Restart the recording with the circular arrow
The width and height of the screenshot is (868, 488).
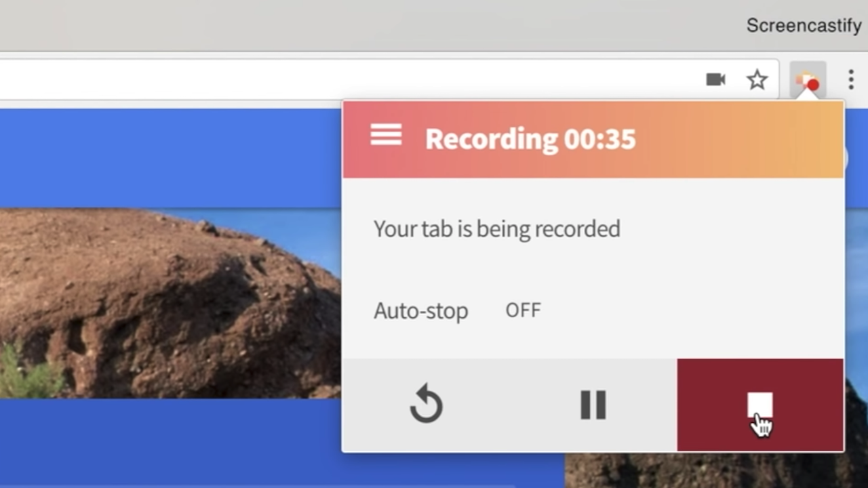click(x=426, y=405)
